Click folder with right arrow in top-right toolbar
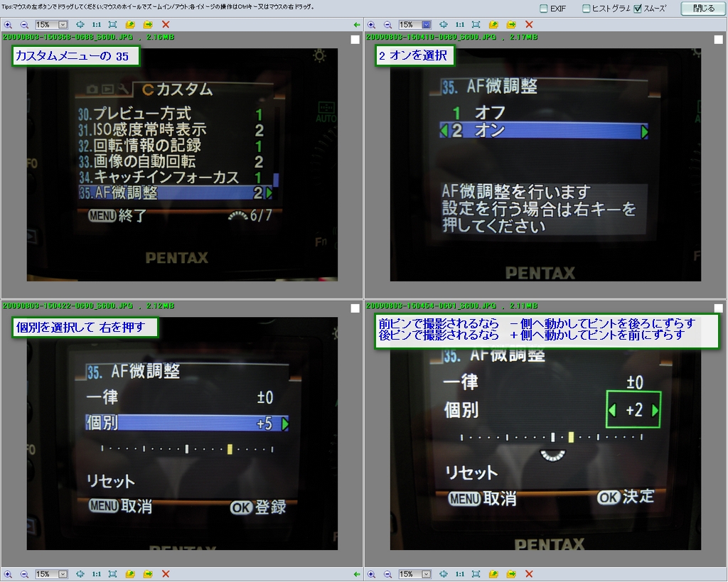Image resolution: width=728 pixels, height=582 pixels. (511, 25)
